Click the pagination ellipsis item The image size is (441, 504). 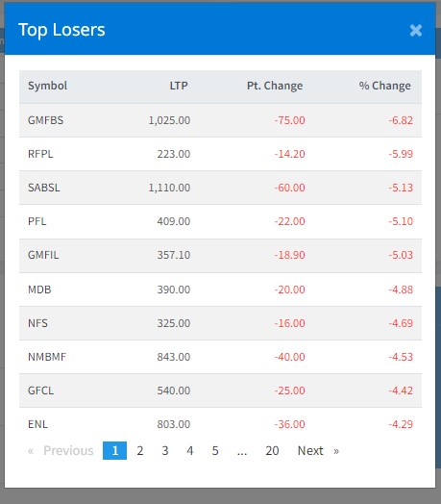click(x=242, y=451)
